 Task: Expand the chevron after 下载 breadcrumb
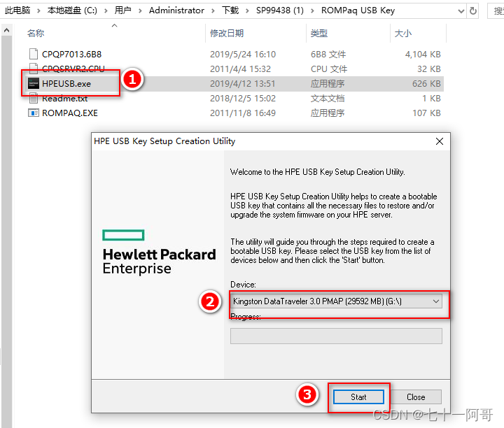pos(247,10)
